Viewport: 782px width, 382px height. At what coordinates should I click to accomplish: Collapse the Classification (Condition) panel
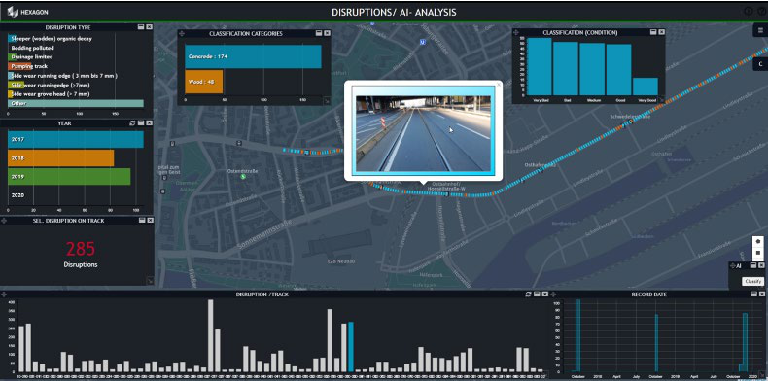[x=652, y=32]
